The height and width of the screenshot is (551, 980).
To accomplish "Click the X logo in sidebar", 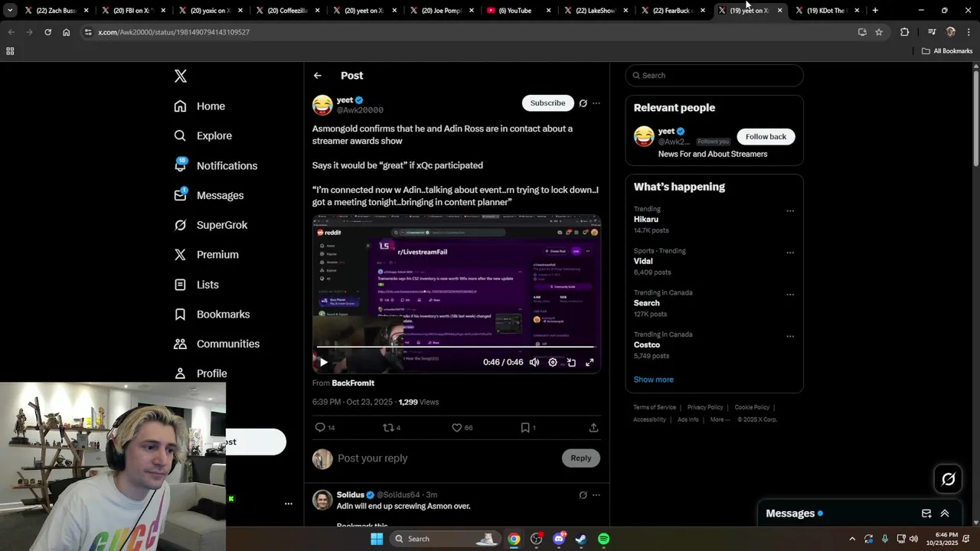I will tap(180, 76).
